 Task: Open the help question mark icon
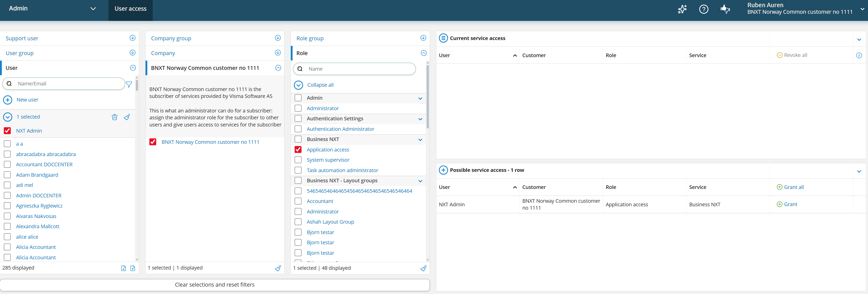[704, 9]
